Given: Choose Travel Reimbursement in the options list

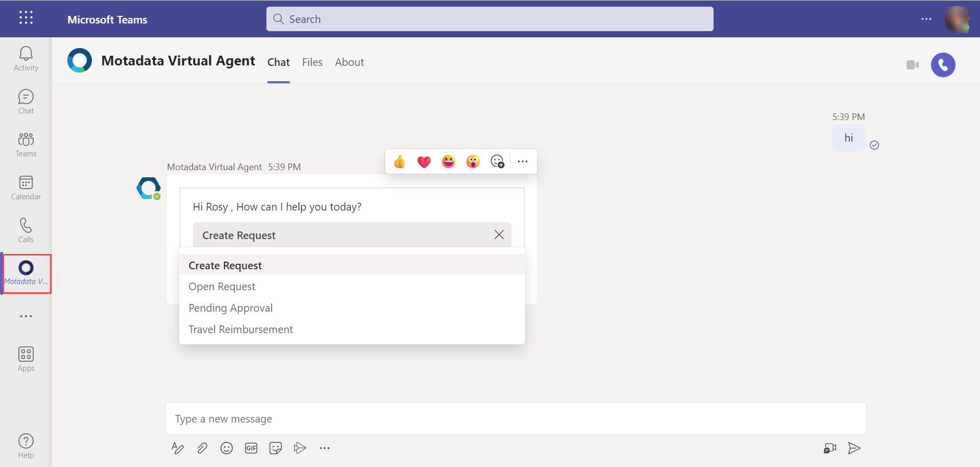Looking at the screenshot, I should click(x=240, y=329).
